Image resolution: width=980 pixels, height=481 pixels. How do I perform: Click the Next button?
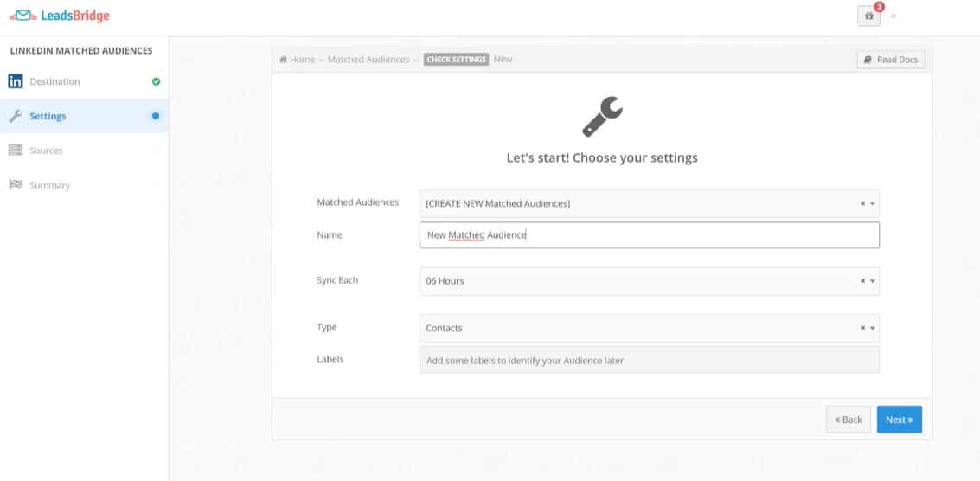pyautogui.click(x=899, y=420)
